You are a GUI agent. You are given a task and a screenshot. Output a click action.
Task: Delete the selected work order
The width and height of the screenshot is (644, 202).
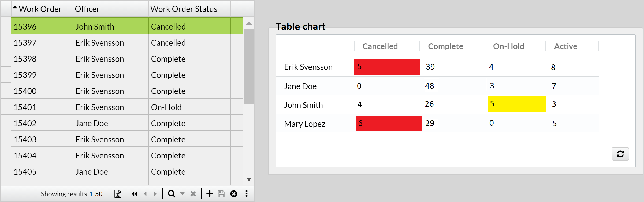pos(233,193)
